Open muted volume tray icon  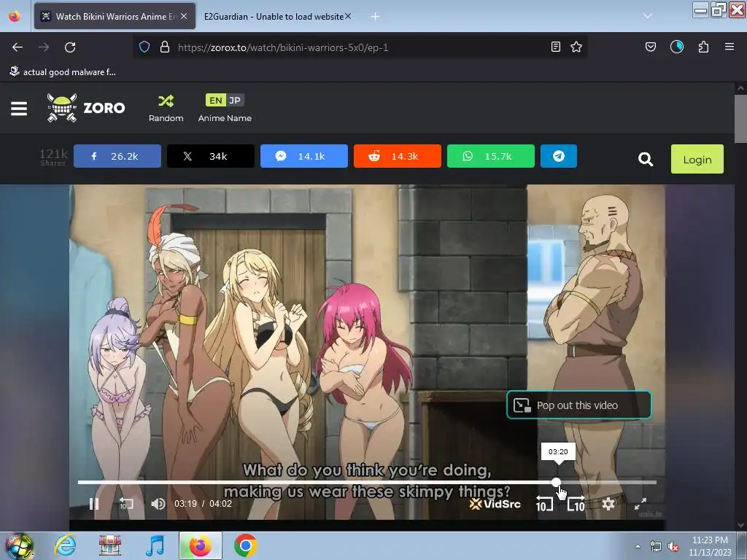tap(673, 547)
